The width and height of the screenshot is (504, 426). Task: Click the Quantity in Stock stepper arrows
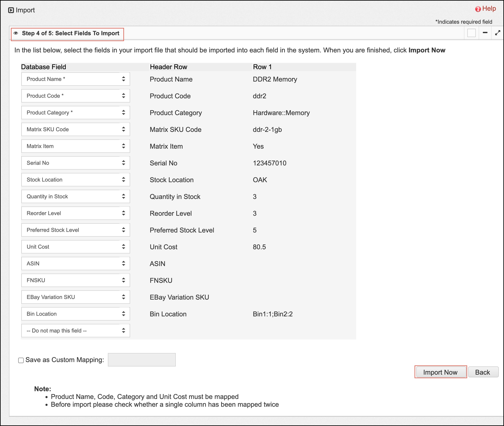124,196
